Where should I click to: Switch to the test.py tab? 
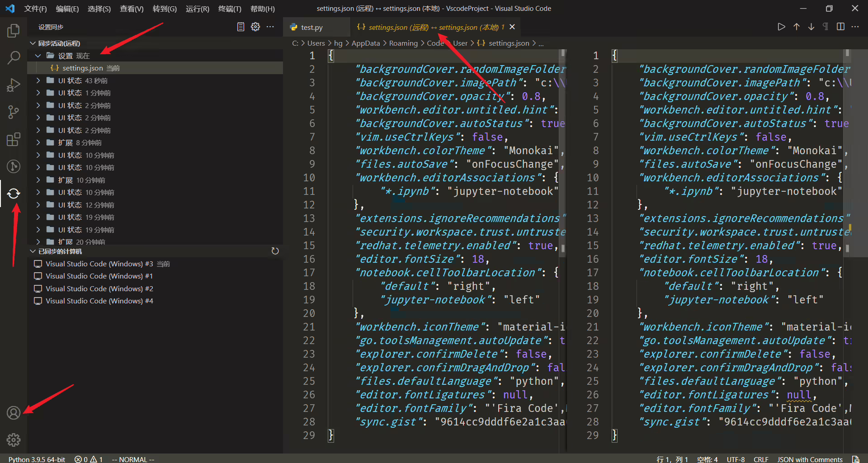click(311, 28)
